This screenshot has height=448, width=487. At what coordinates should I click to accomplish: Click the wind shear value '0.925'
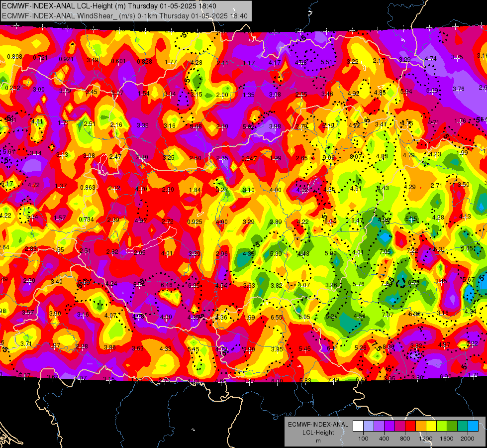[195, 222]
